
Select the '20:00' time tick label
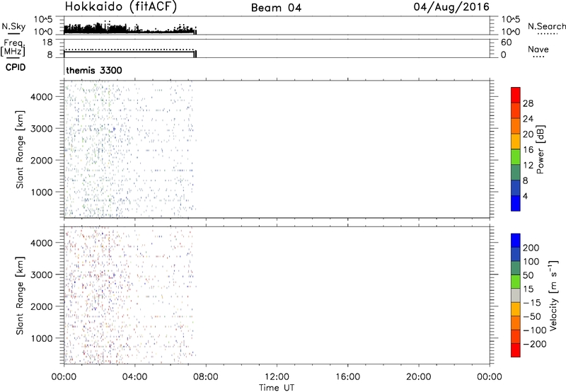point(418,377)
